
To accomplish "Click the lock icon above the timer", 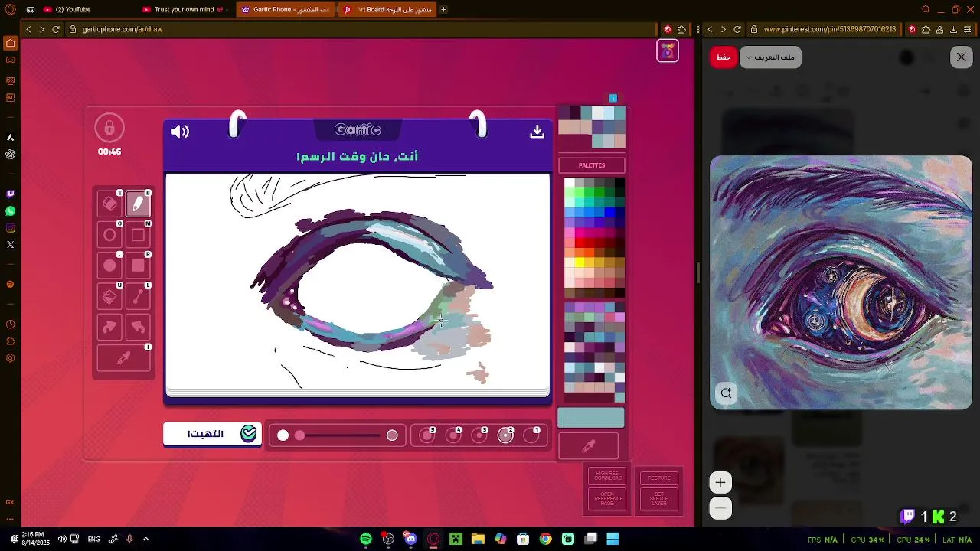I will [109, 128].
